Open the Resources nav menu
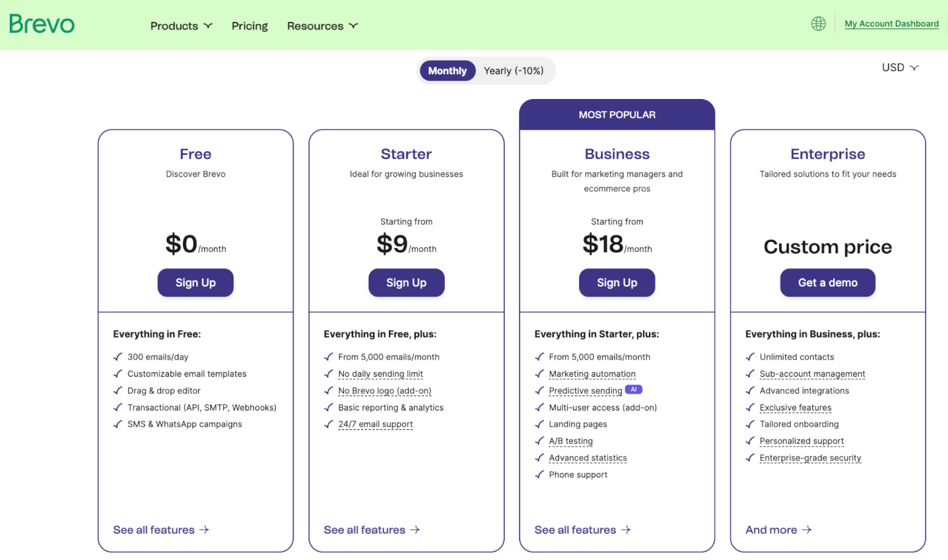This screenshot has width=948, height=560. pos(322,26)
